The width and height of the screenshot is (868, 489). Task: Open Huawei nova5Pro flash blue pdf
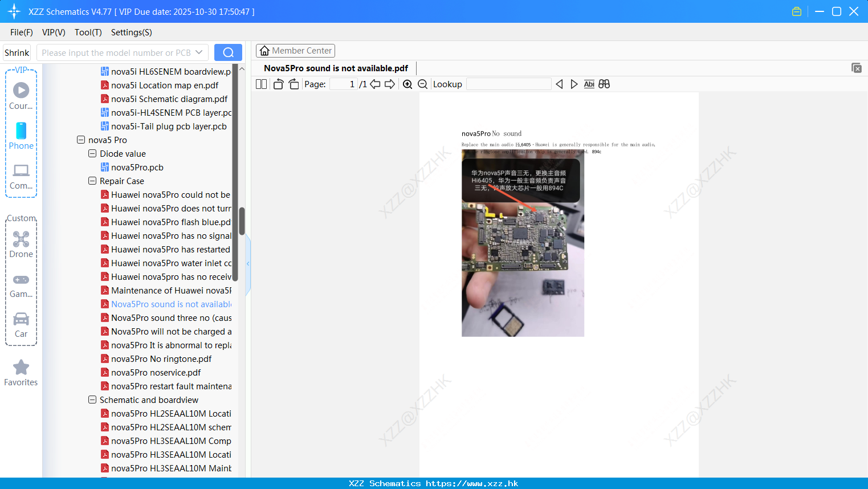[x=166, y=222]
